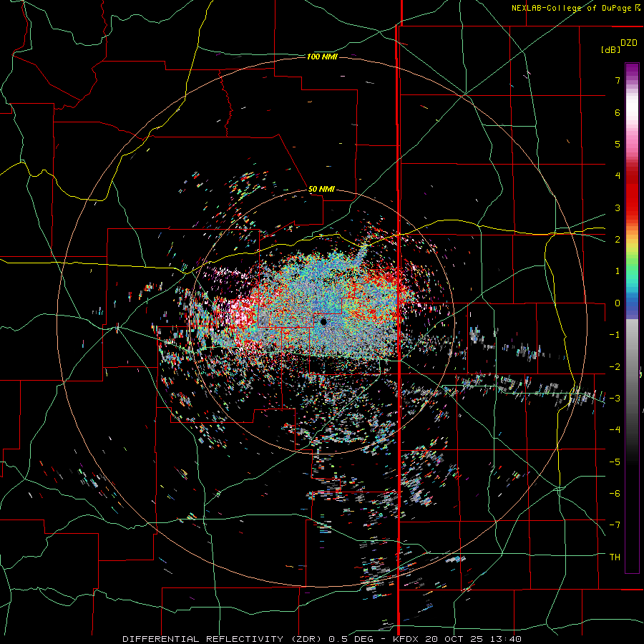Viewport: 644px width, 644px height.
Task: Click the -3 dB legend value
Action: [615, 399]
